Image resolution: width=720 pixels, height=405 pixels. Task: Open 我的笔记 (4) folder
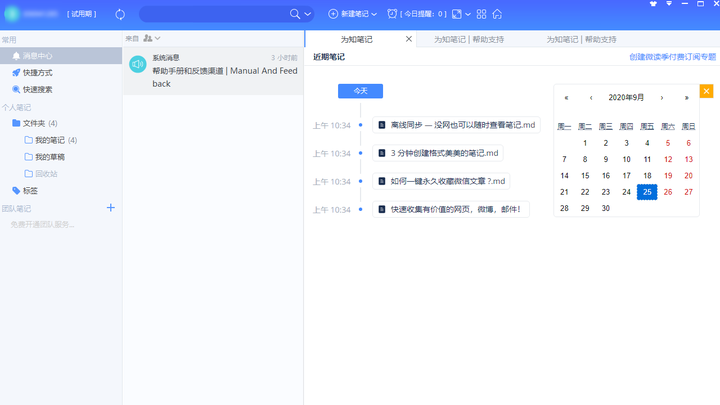pos(56,140)
